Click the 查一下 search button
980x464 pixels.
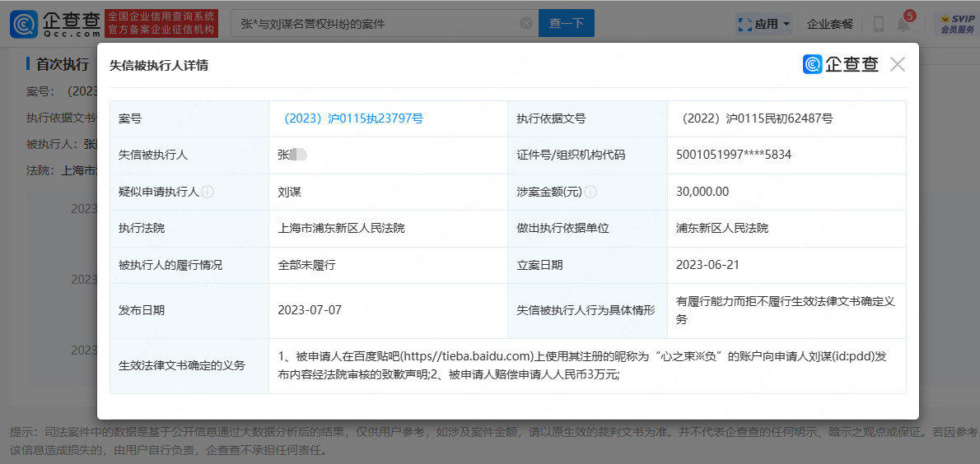pyautogui.click(x=567, y=24)
